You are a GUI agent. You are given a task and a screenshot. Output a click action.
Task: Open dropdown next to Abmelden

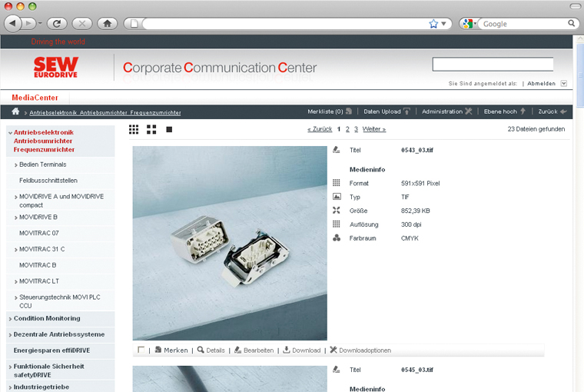(563, 83)
